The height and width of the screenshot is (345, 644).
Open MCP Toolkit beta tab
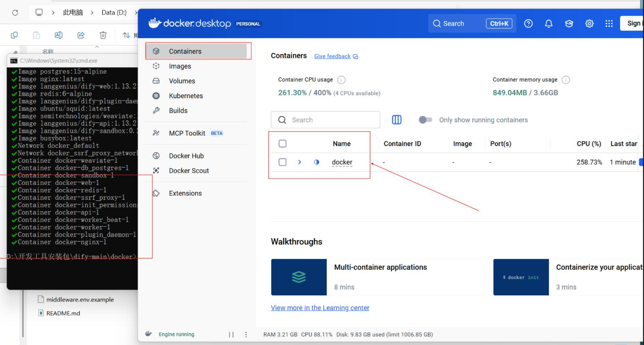coord(197,133)
